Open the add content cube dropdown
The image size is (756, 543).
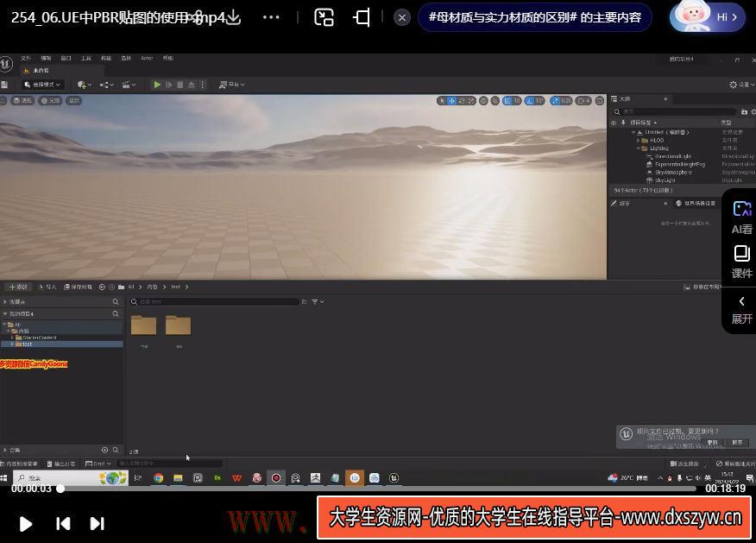[x=85, y=85]
